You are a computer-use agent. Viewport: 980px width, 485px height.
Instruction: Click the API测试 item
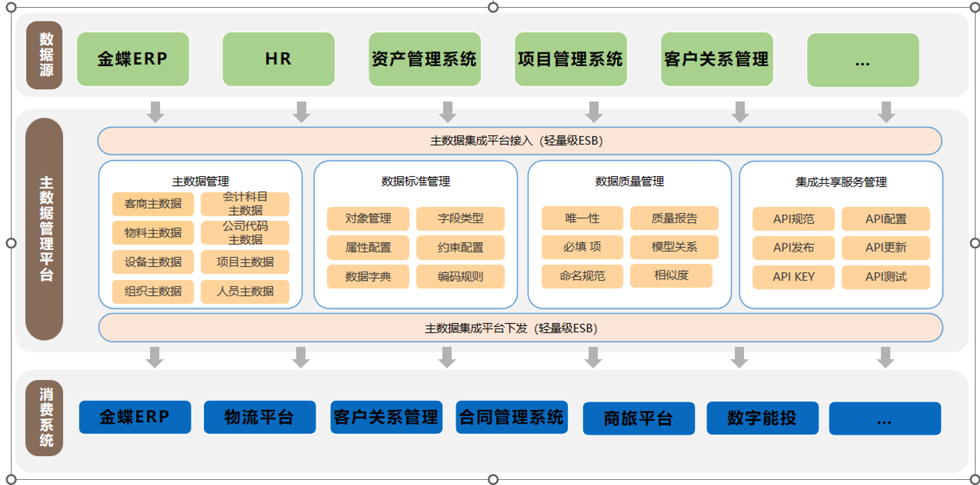click(x=885, y=277)
